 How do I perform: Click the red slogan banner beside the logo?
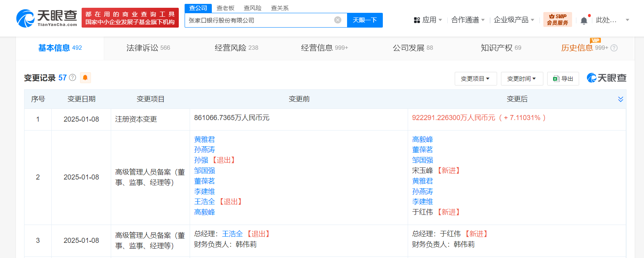(130, 18)
